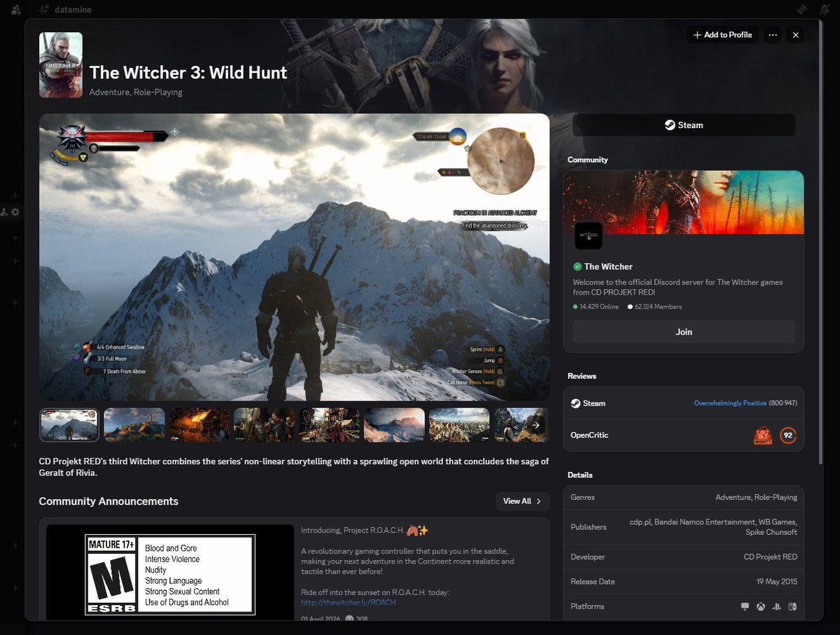The width and height of the screenshot is (840, 635).
Task: Open the game on Steam store button
Action: (x=684, y=125)
